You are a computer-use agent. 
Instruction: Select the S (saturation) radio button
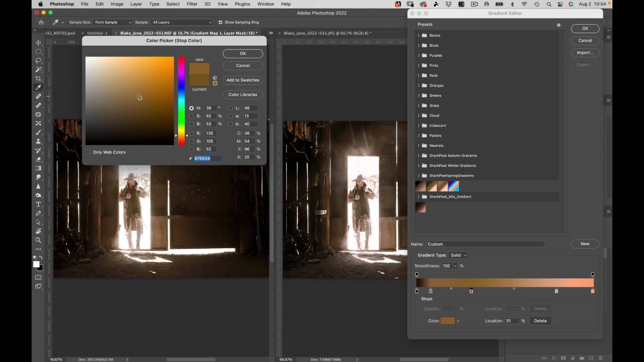pyautogui.click(x=191, y=116)
